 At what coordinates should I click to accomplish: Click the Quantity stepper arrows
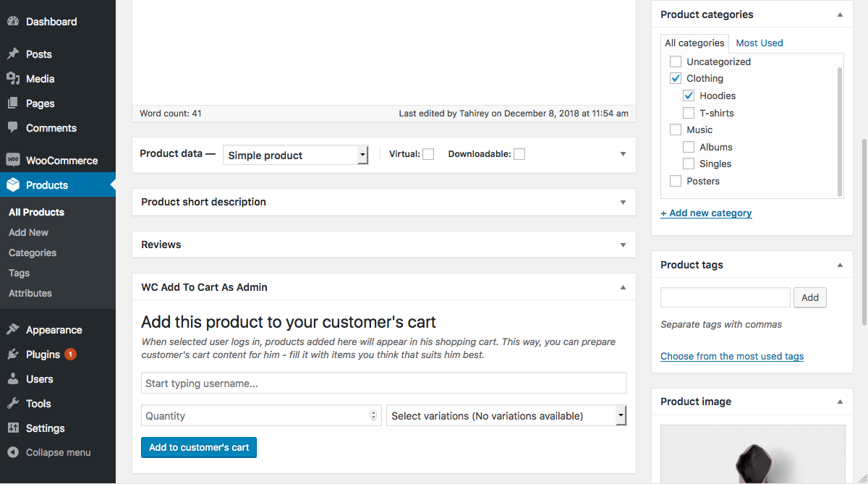(373, 416)
